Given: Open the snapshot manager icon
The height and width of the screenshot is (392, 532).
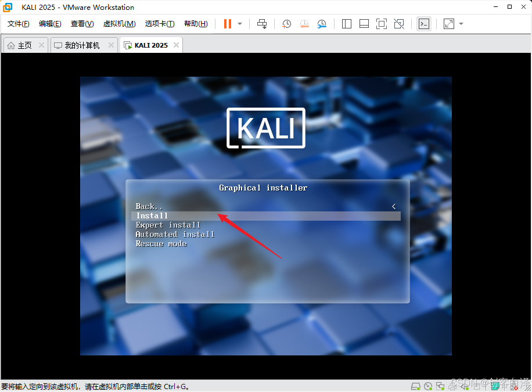Looking at the screenshot, I should 322,24.
